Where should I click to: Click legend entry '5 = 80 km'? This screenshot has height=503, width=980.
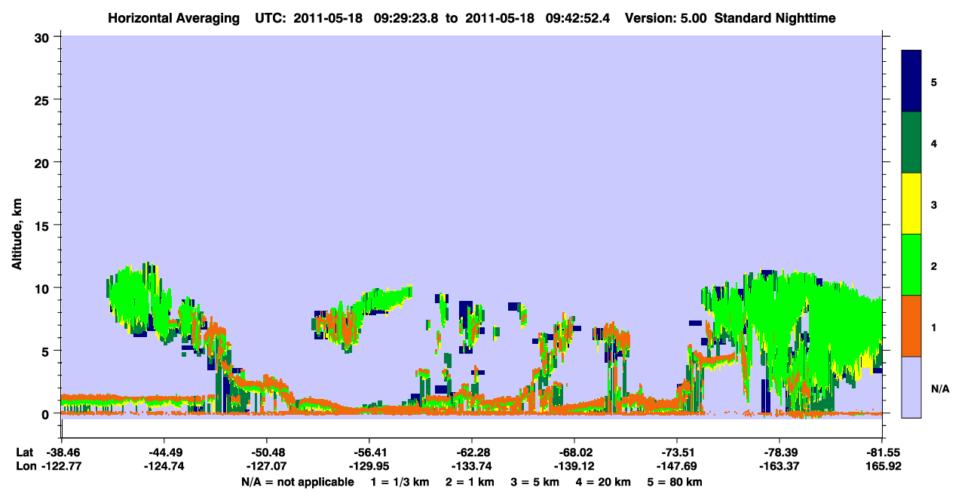(675, 482)
